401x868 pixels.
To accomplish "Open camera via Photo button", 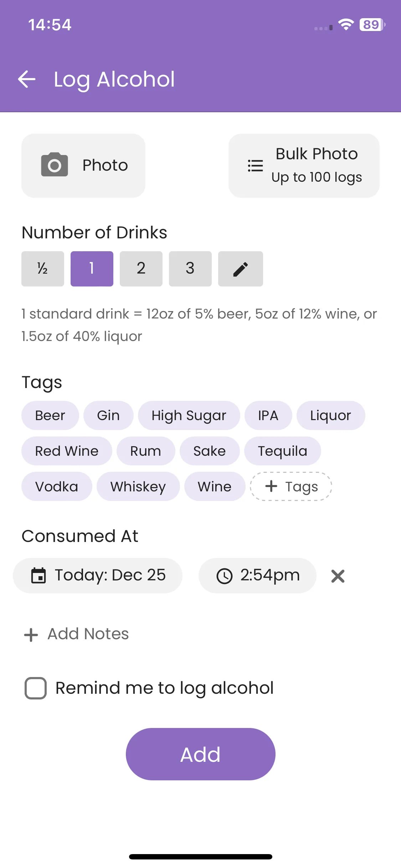I will coord(83,166).
